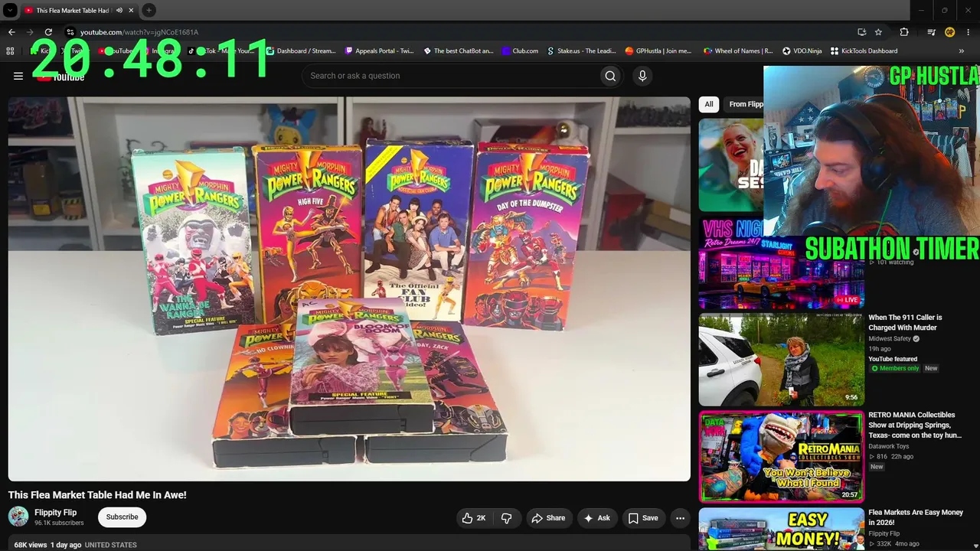Viewport: 980px width, 551px height.
Task: Open a new browser tab
Action: [x=149, y=10]
